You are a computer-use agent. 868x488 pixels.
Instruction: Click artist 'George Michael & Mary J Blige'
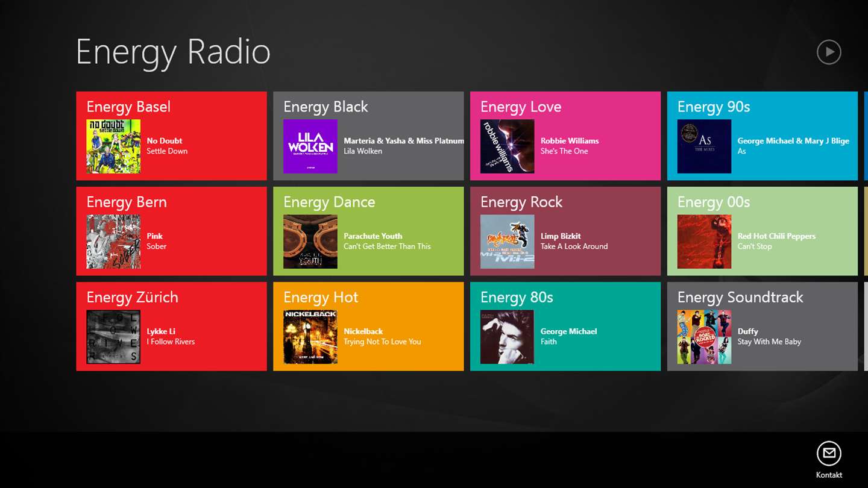pos(793,141)
